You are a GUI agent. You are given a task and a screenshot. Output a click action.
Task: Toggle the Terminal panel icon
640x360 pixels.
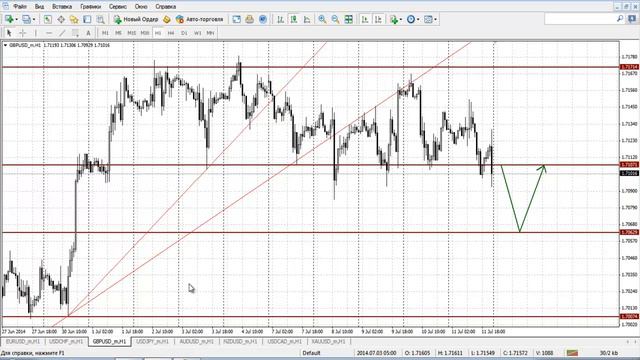[x=87, y=19]
